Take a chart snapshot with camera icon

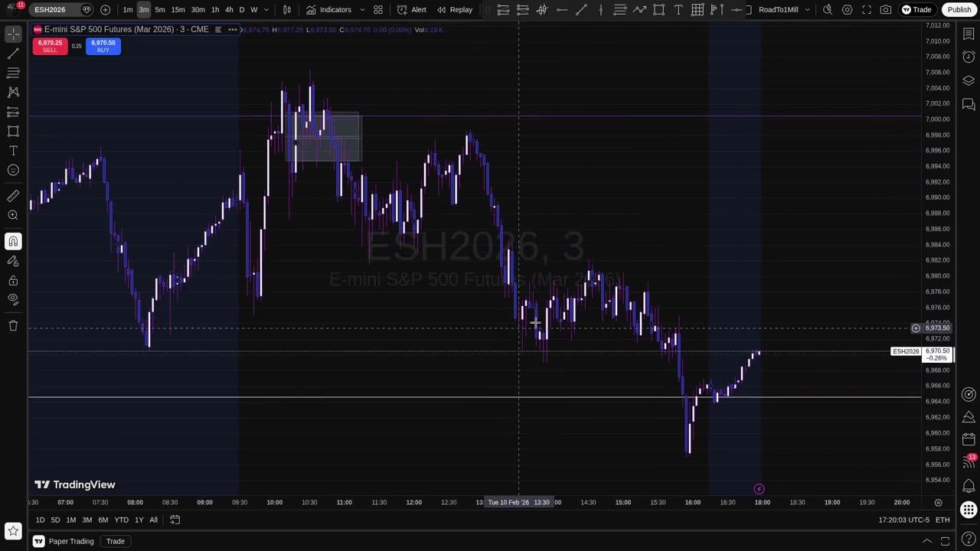pos(886,10)
